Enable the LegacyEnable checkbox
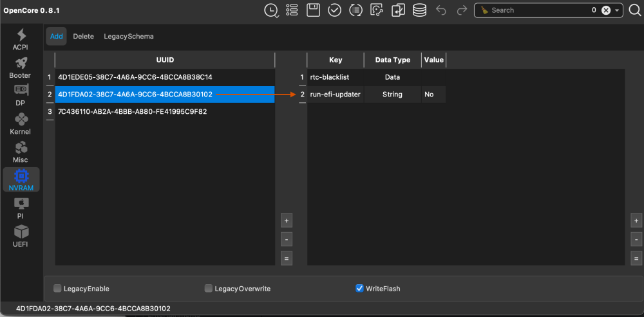Screen dimensions: 644x317 (x=57, y=288)
